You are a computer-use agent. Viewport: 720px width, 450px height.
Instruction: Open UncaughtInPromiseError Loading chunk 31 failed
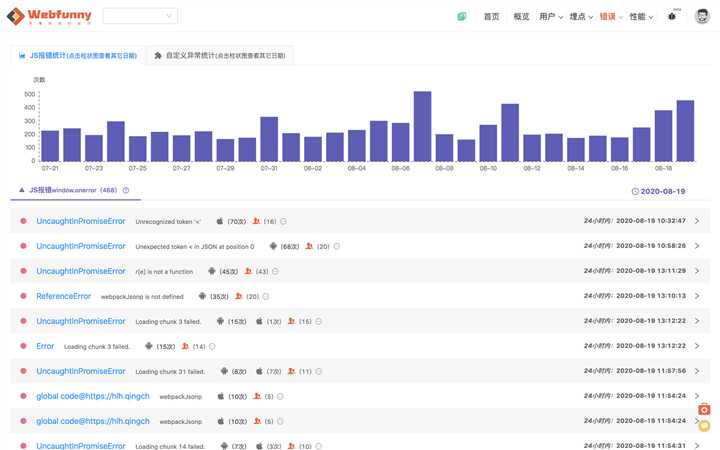tap(81, 371)
